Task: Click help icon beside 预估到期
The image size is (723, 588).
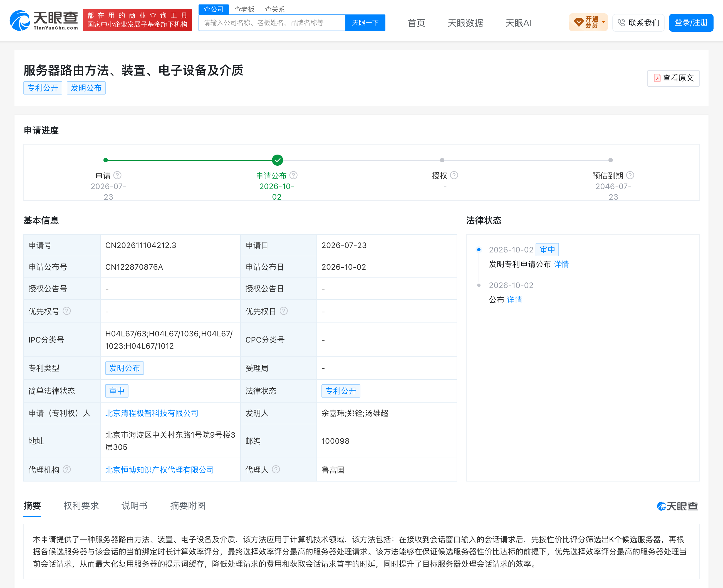Action: point(630,175)
